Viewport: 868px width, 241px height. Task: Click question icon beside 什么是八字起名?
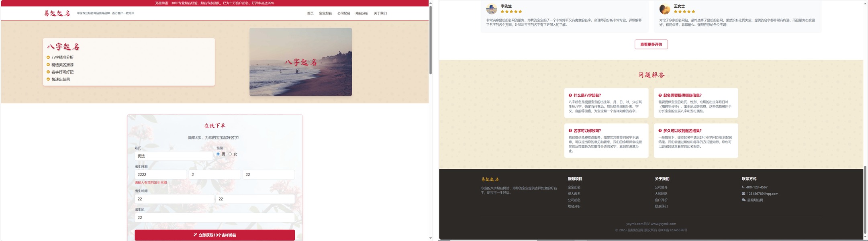570,96
